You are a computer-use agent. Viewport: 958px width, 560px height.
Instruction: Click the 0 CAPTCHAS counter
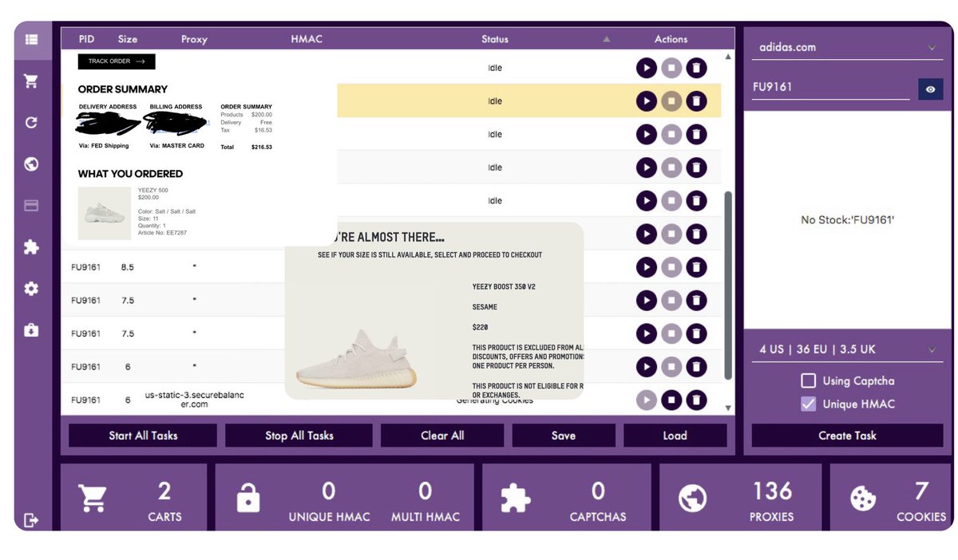coord(598,499)
